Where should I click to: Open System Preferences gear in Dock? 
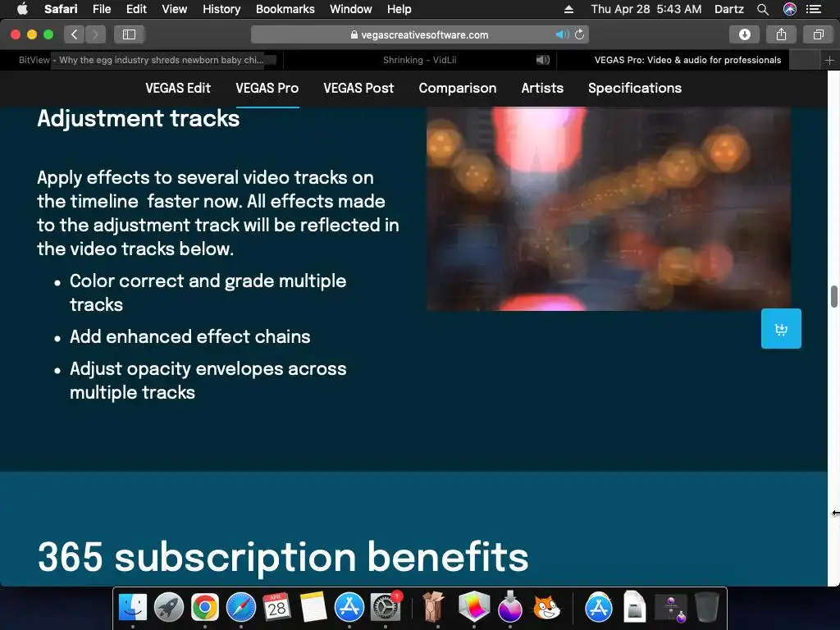tap(386, 608)
